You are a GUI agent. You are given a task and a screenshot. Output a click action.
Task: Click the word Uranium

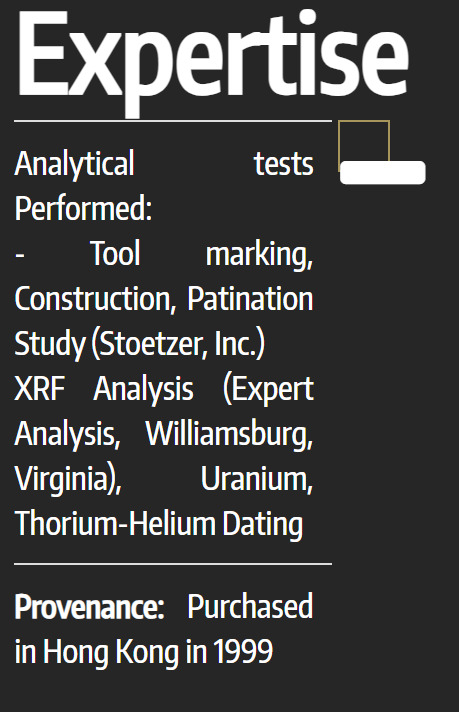tap(257, 480)
